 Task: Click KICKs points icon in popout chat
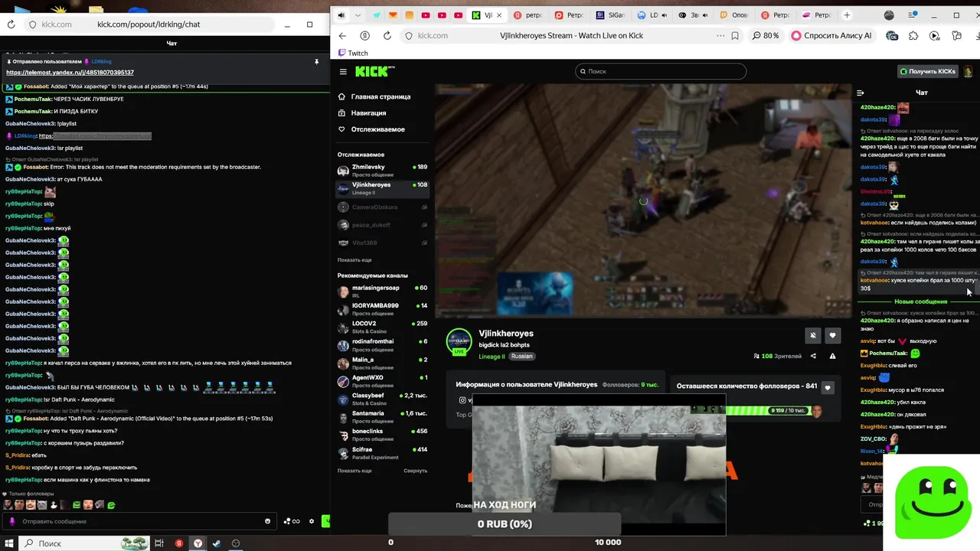tap(291, 521)
